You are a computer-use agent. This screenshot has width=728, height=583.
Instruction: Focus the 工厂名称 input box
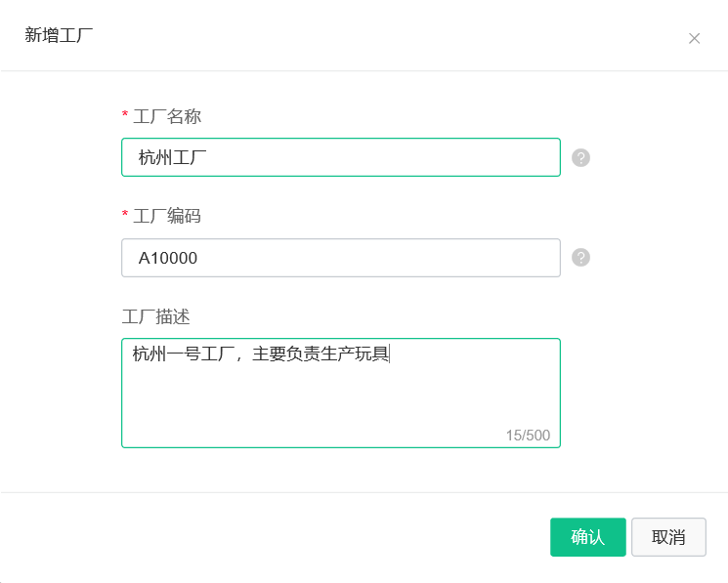341,157
